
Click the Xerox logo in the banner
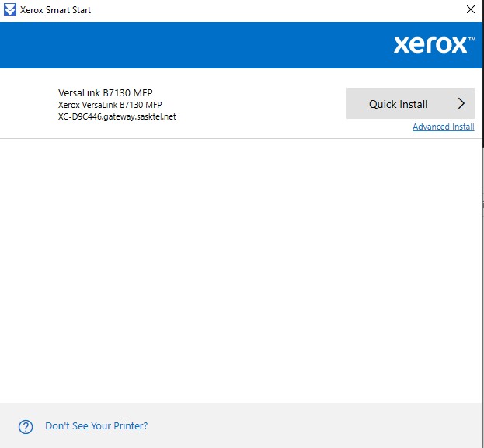pos(434,45)
